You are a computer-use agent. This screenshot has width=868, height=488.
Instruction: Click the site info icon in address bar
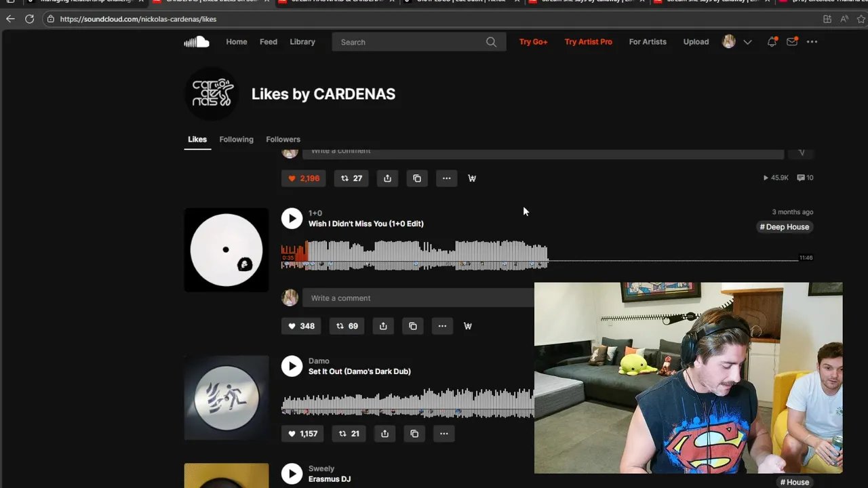point(51,19)
